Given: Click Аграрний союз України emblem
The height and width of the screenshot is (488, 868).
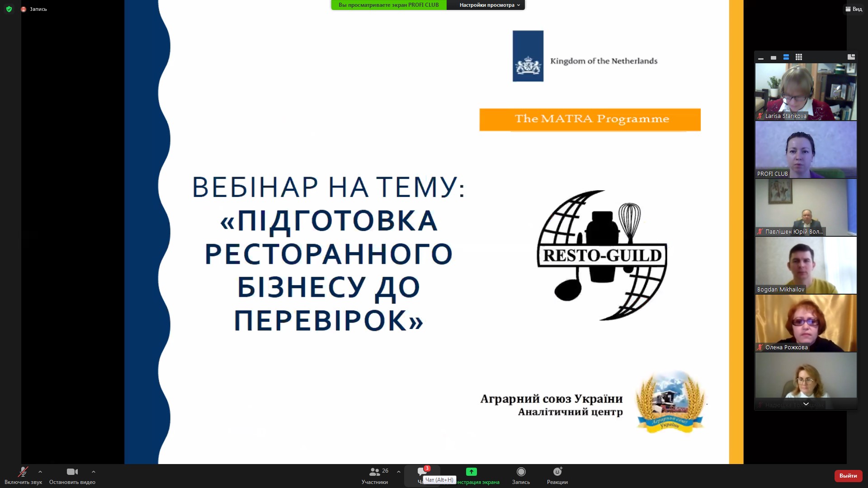Looking at the screenshot, I should click(x=670, y=401).
